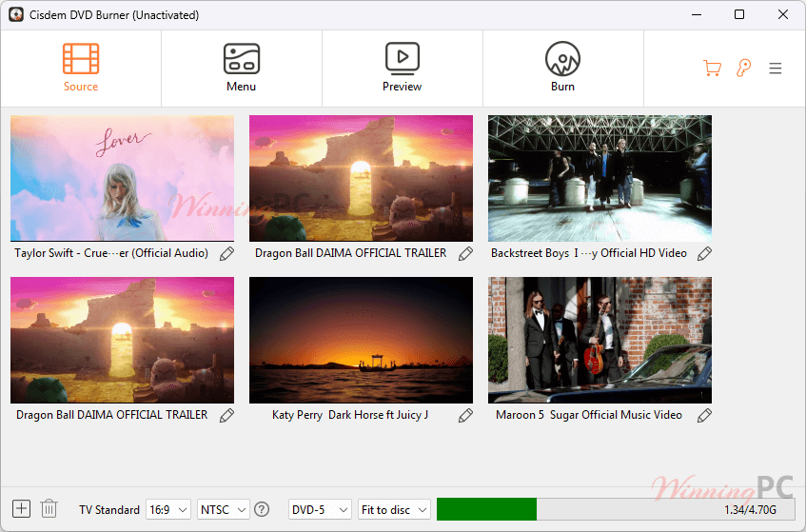Open the DVD-5 disc type dropdown
This screenshot has height=532, width=806.
click(x=320, y=509)
